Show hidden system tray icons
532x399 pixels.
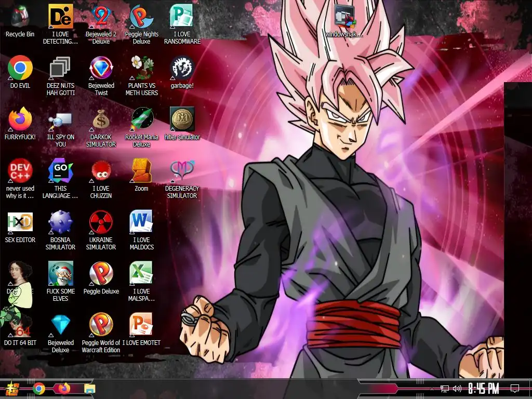click(432, 389)
